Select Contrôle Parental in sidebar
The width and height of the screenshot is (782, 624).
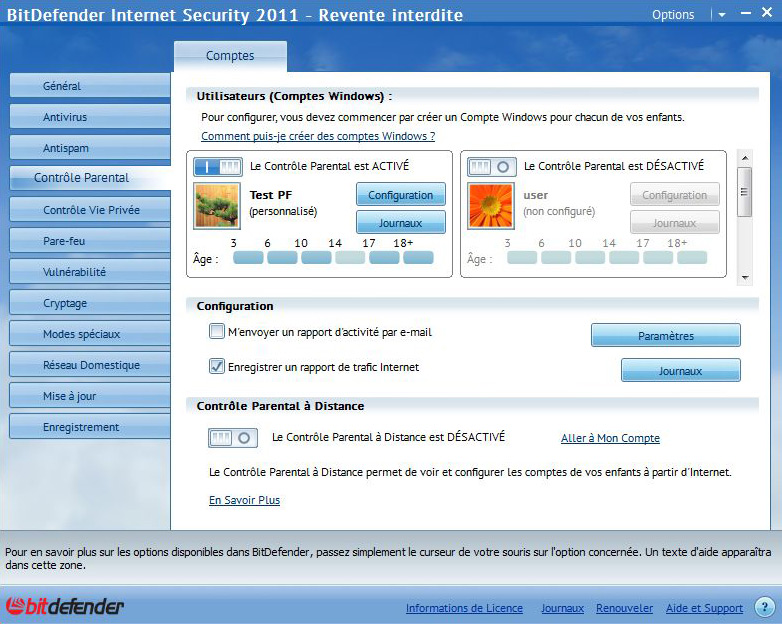90,178
